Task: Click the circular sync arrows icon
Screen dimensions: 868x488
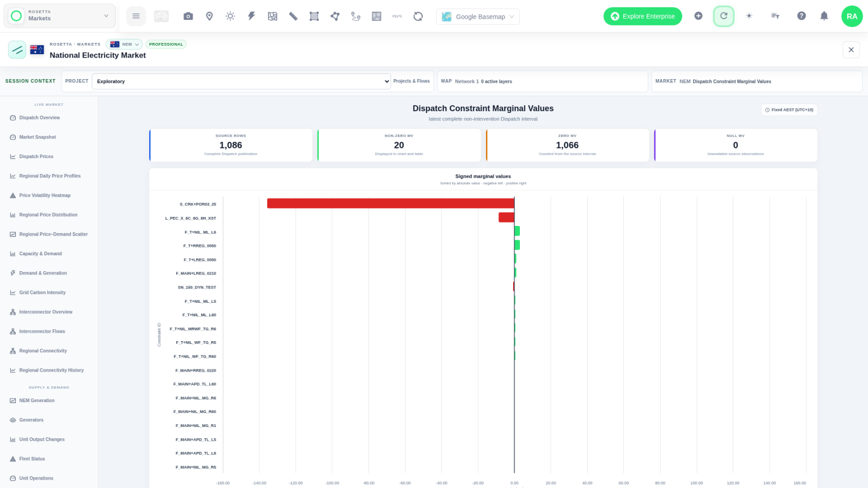Action: pos(418,16)
